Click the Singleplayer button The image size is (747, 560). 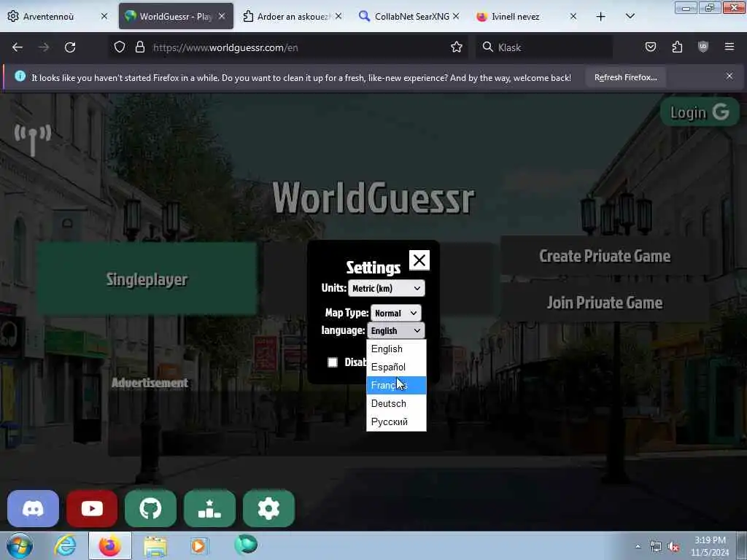tap(147, 279)
